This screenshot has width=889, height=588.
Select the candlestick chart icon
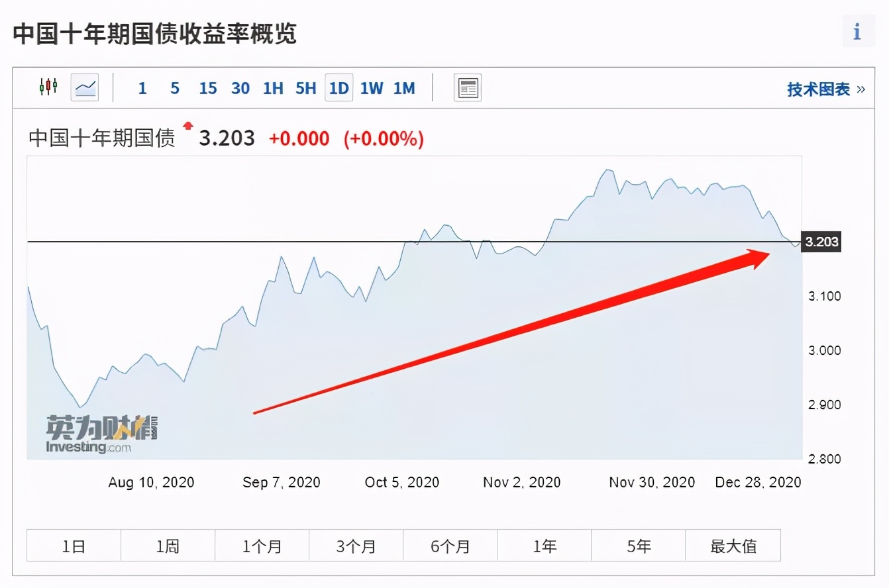(x=48, y=87)
